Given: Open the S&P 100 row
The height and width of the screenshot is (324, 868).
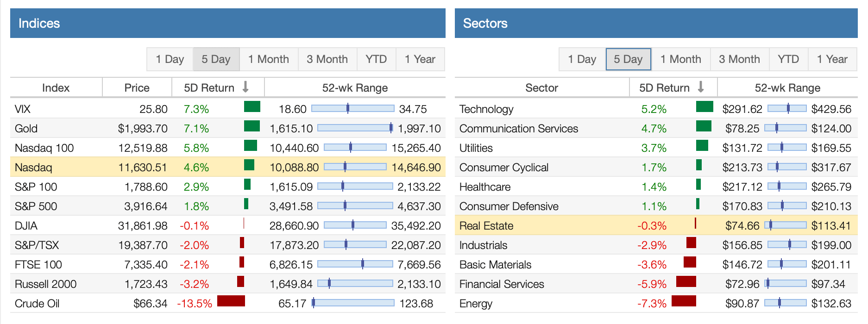Looking at the screenshot, I should (228, 187).
